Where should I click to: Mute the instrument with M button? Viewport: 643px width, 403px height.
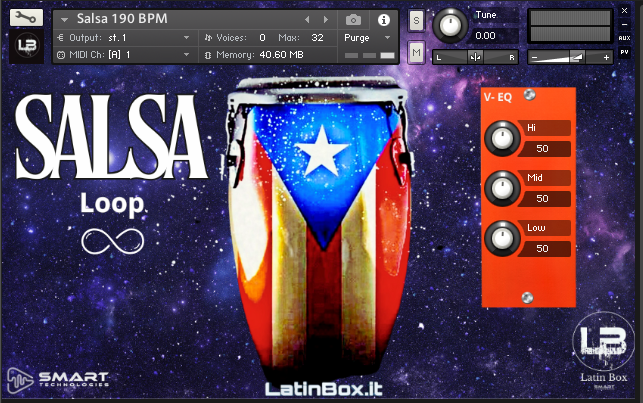416,53
